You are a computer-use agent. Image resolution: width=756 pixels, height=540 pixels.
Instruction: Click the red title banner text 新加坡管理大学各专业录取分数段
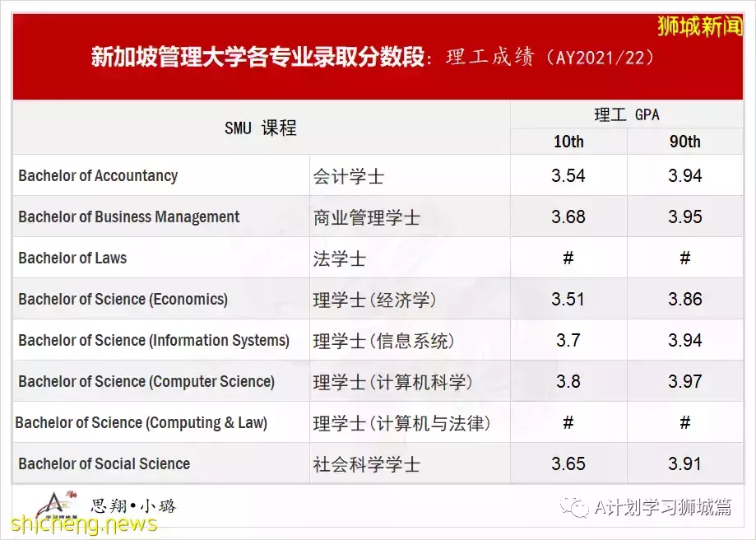(x=258, y=57)
